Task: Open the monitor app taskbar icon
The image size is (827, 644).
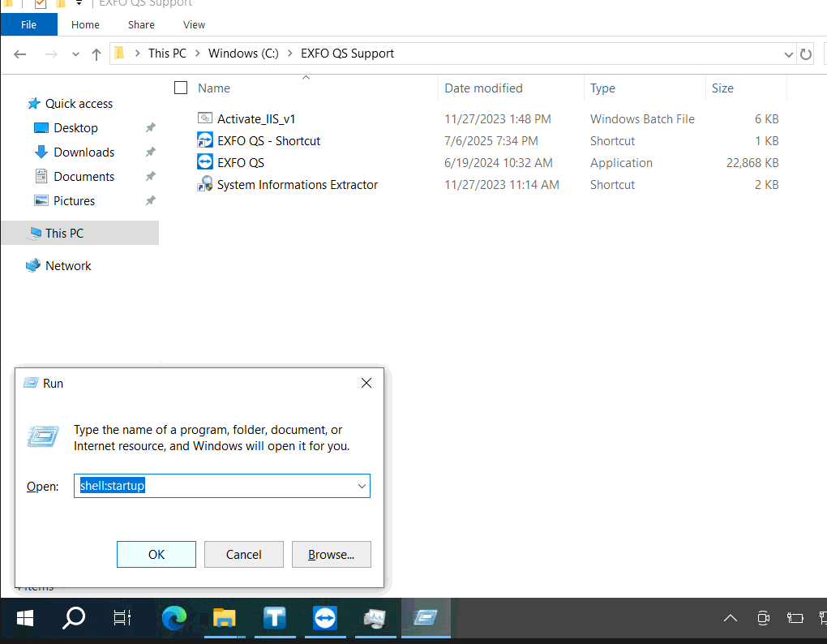Action: [x=375, y=618]
